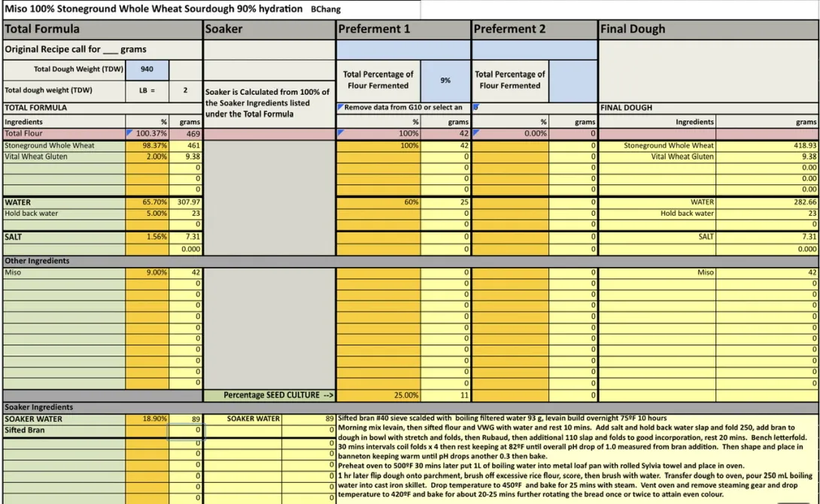Select Total Formula Hold back water 23 grams
820x504 pixels.
pos(185,214)
